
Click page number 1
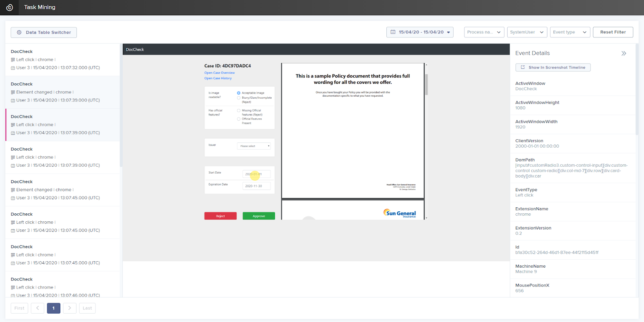(x=54, y=308)
